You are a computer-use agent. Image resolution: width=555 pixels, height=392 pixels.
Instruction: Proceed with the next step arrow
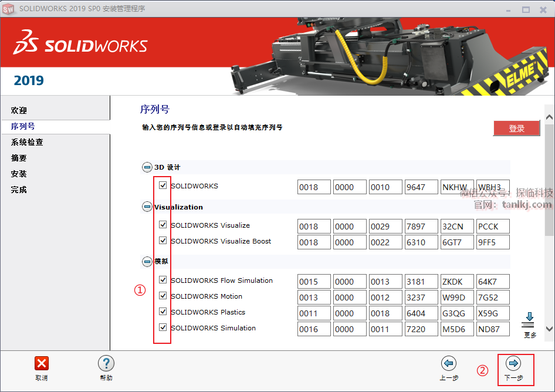(513, 364)
